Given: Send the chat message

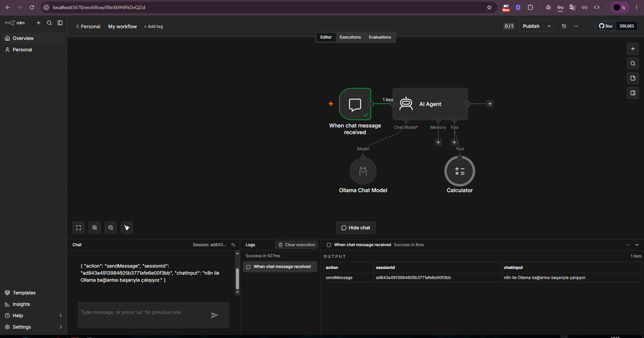Looking at the screenshot, I should pos(215,315).
